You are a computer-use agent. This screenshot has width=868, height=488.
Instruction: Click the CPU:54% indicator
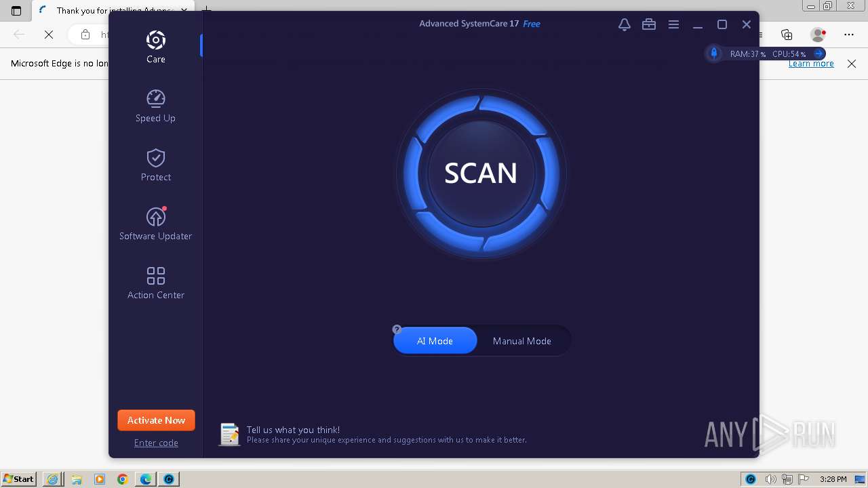[x=789, y=54]
